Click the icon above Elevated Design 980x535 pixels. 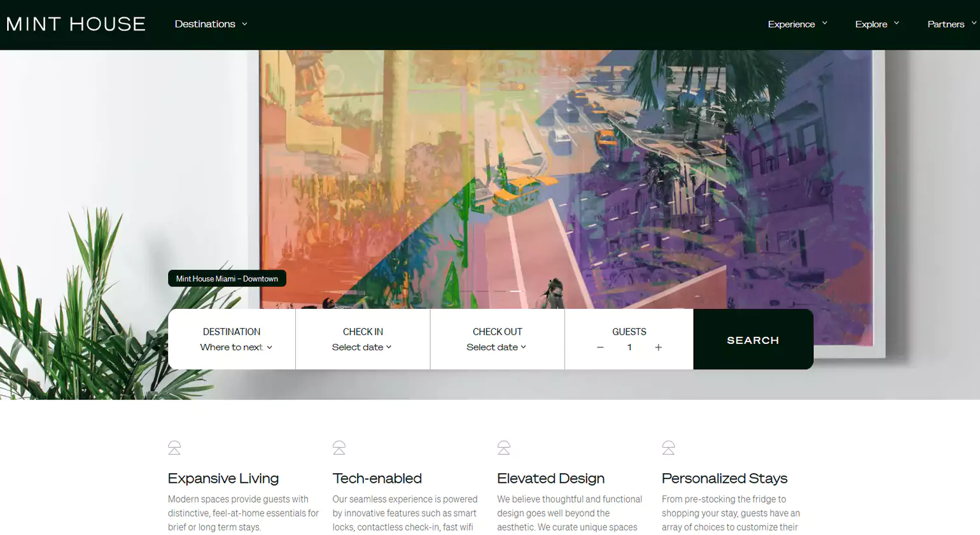[503, 448]
